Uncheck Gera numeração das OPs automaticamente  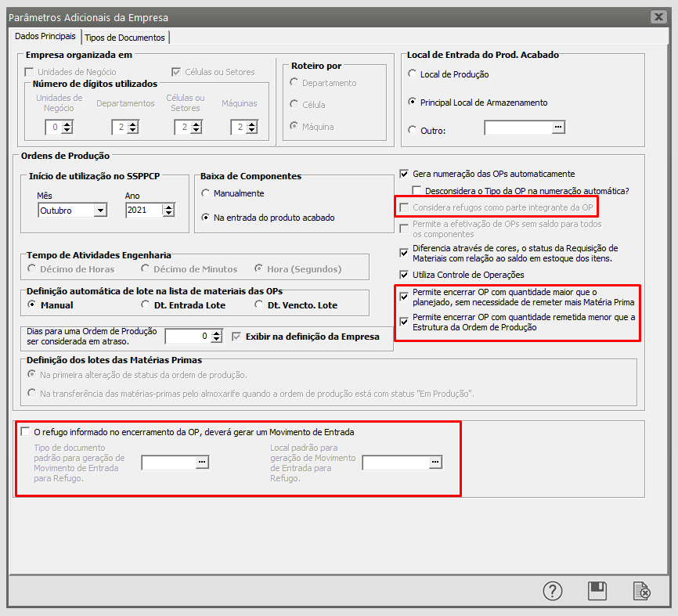405,174
